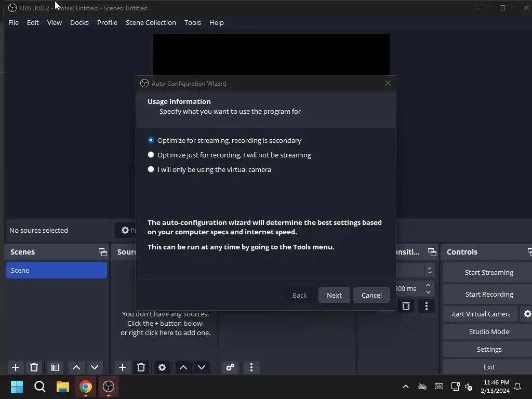Close the Auto-Configuration Wizard dialog
This screenshot has height=399, width=532.
click(388, 84)
